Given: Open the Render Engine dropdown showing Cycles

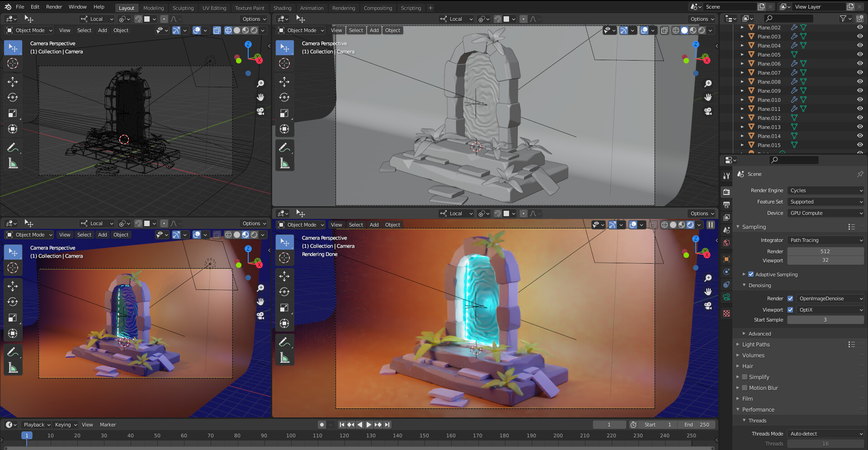Looking at the screenshot, I should (826, 190).
